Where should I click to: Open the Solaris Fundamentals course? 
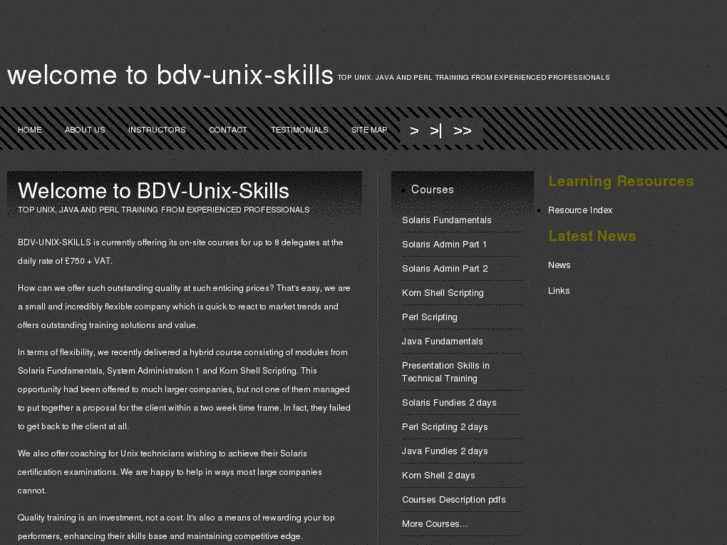coord(446,220)
